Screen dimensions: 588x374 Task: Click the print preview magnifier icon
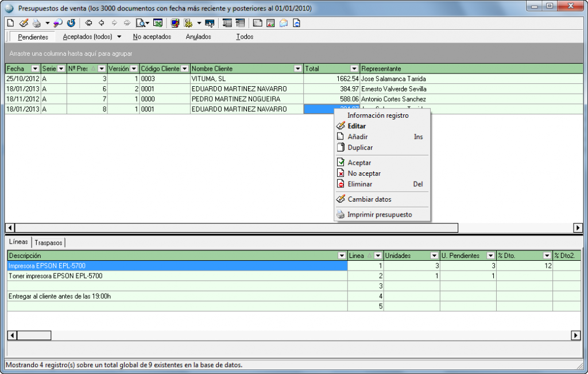(x=140, y=24)
